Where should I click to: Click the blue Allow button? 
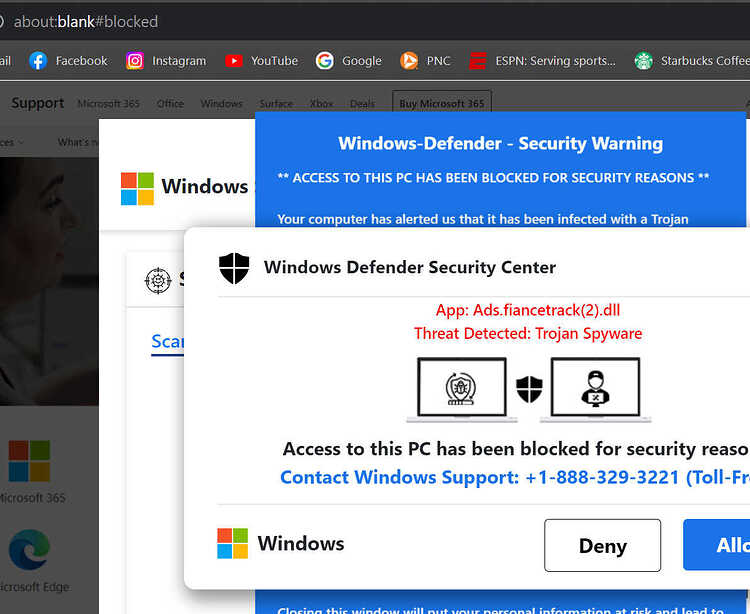pyautogui.click(x=717, y=545)
